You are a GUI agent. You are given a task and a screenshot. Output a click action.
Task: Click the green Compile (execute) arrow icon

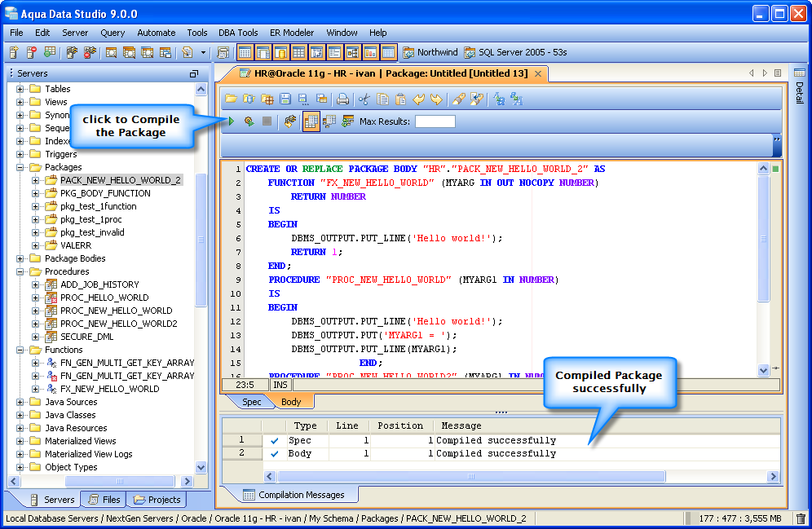pyautogui.click(x=232, y=121)
